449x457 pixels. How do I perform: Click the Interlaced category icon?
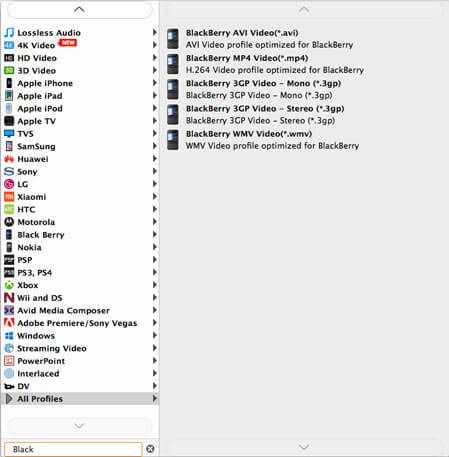tap(9, 373)
